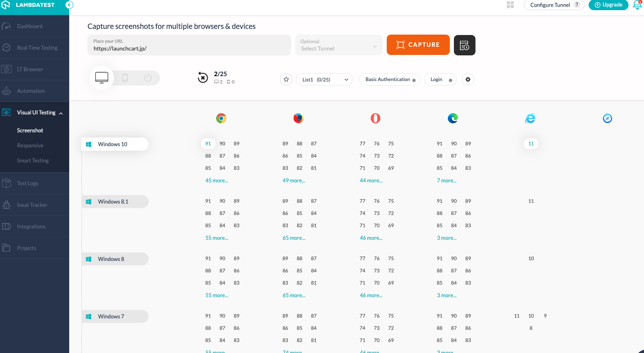
Task: Click the Opera browser icon
Action: [375, 118]
